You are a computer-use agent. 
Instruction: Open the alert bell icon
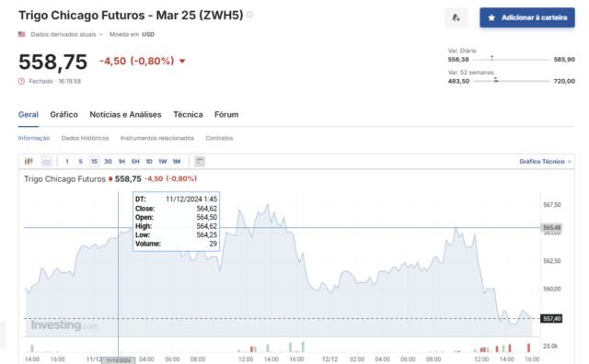[x=456, y=17]
